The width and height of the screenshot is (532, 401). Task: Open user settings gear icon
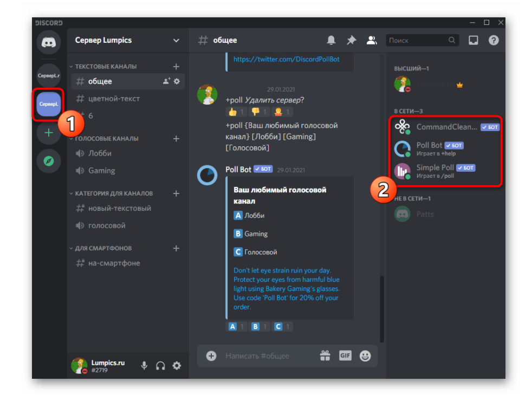click(x=177, y=366)
